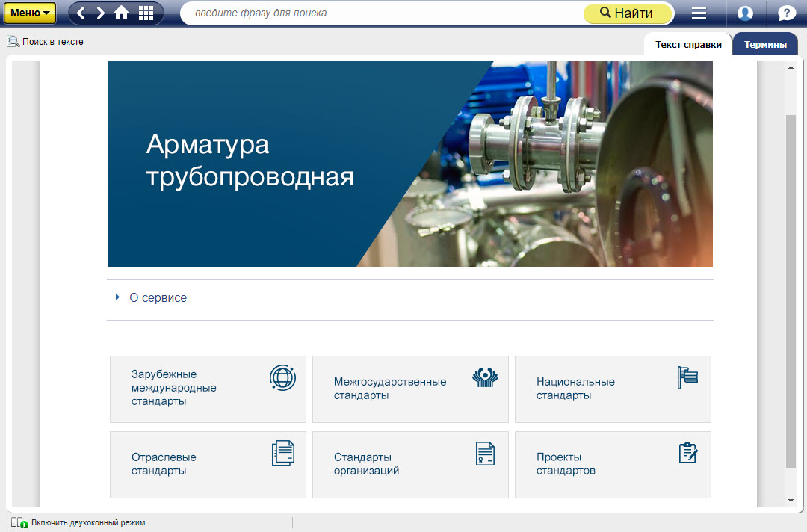
Task: Open Национальные стандарты card
Action: click(x=613, y=389)
